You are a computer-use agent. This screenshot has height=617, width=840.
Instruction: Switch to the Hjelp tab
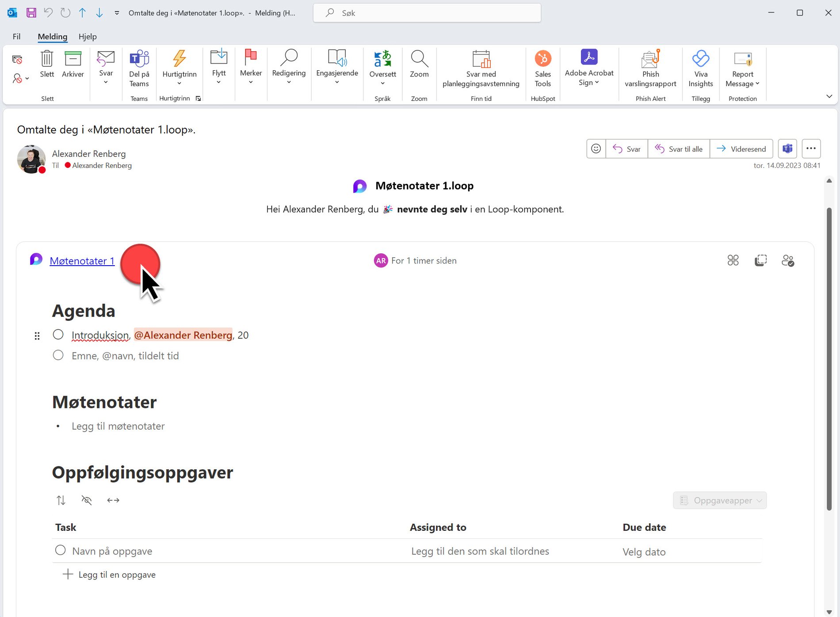pos(87,36)
